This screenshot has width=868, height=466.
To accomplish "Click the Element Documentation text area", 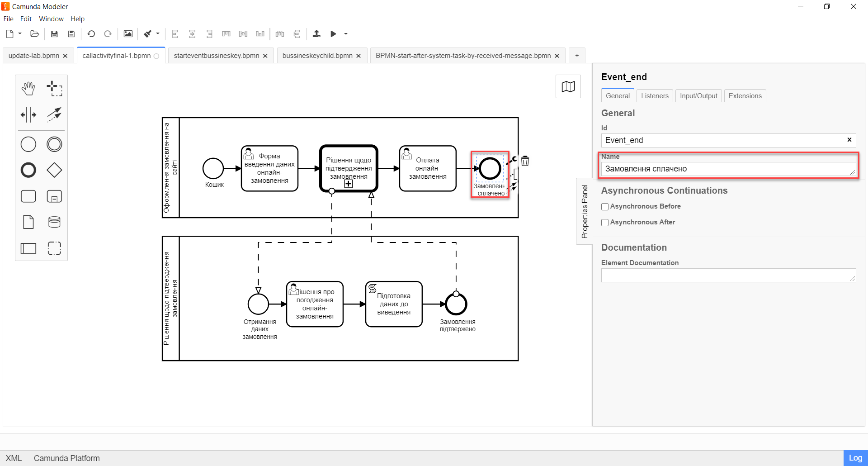I will (728, 275).
